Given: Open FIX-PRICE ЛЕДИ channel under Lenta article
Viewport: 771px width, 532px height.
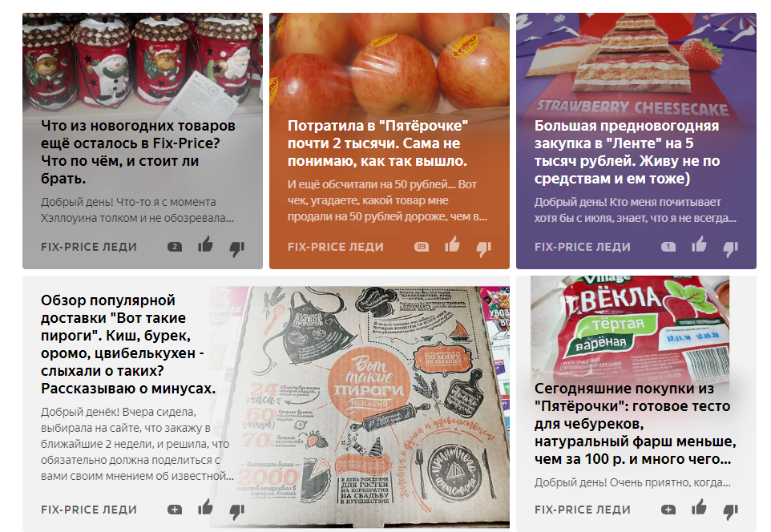Looking at the screenshot, I should pyautogui.click(x=582, y=247).
